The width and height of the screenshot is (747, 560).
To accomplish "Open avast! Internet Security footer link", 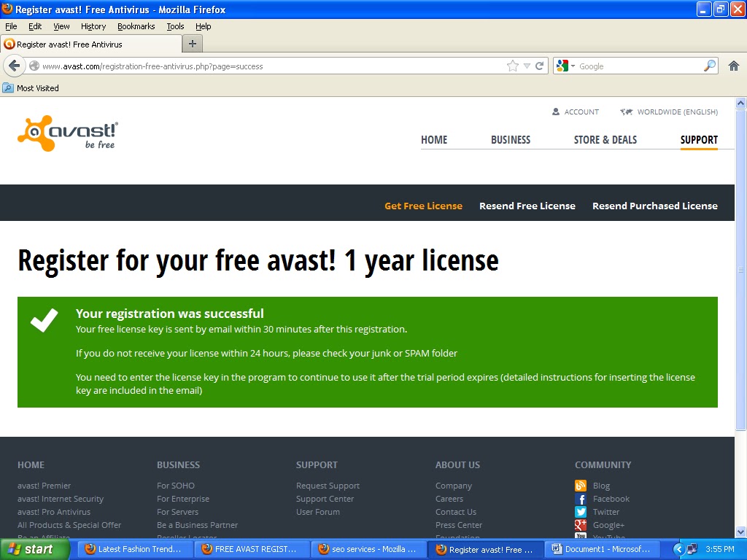I will tap(61, 499).
